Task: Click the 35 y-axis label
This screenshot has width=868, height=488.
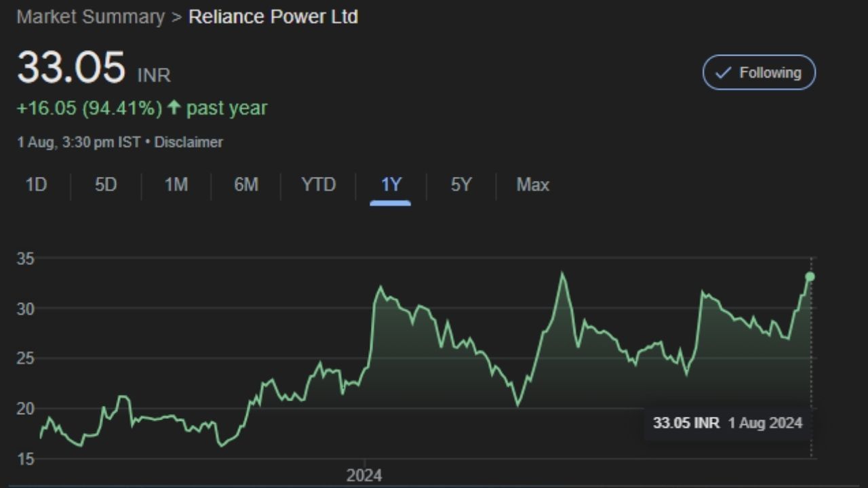Action: [x=26, y=259]
